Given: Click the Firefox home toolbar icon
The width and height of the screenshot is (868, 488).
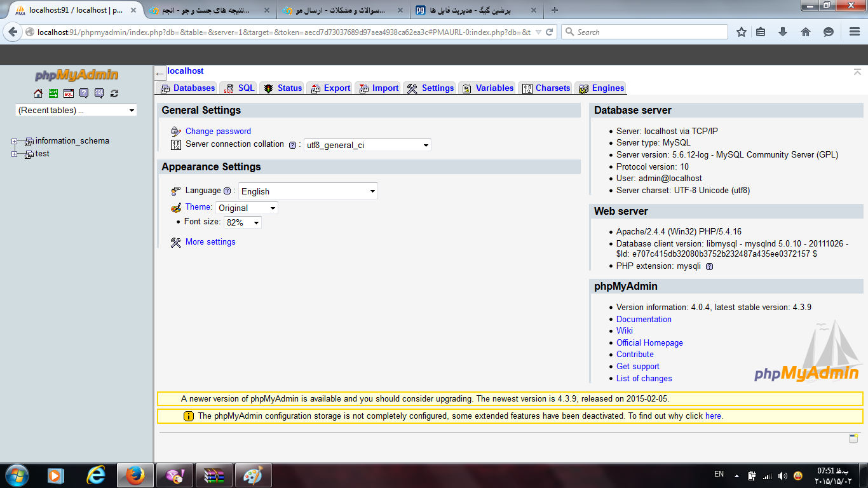Looking at the screenshot, I should tap(806, 32).
